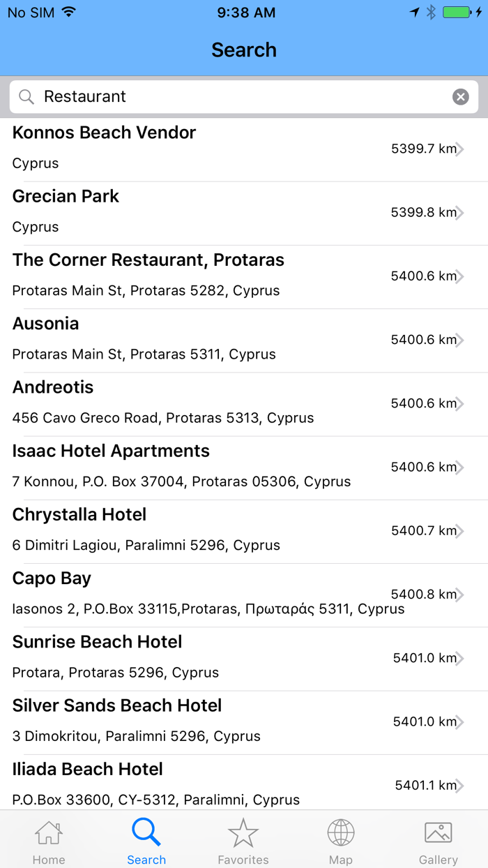Image resolution: width=488 pixels, height=868 pixels.
Task: Clear the search with the X icon
Action: pyautogui.click(x=460, y=96)
